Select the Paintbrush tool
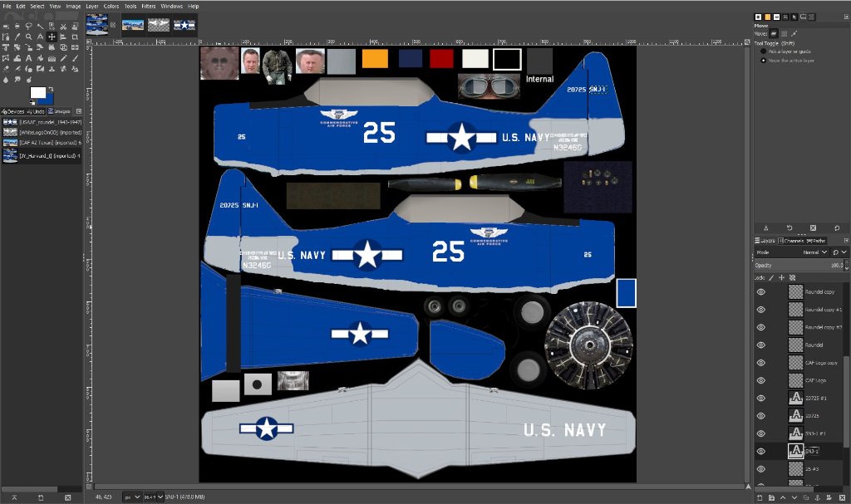 [x=74, y=58]
